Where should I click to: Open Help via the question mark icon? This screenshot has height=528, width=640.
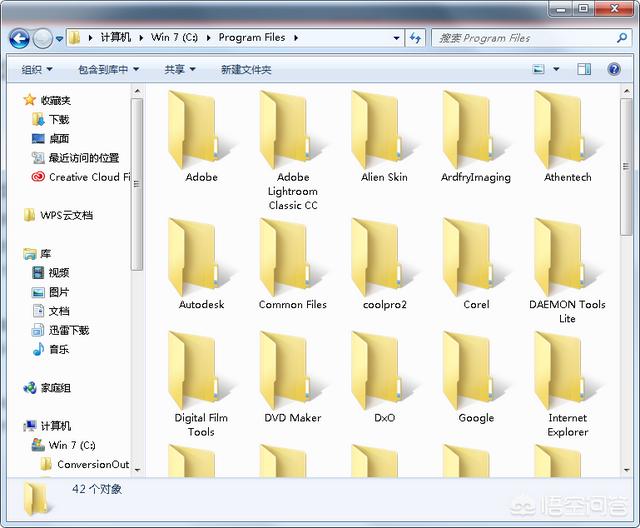click(x=614, y=69)
